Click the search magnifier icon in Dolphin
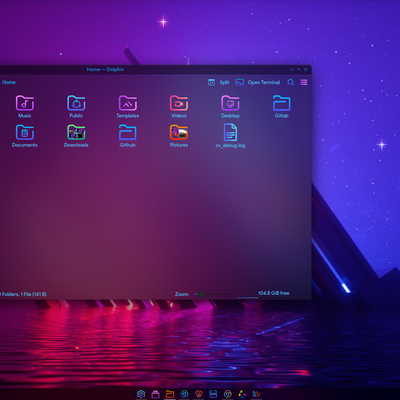This screenshot has width=400, height=400. tap(291, 82)
